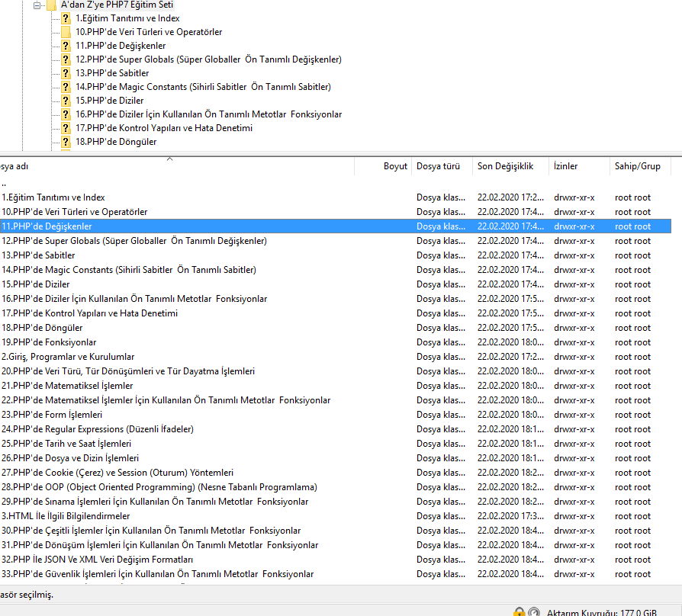Select the 19.PHP'de Fonksiyonlar row

pyautogui.click(x=336, y=342)
